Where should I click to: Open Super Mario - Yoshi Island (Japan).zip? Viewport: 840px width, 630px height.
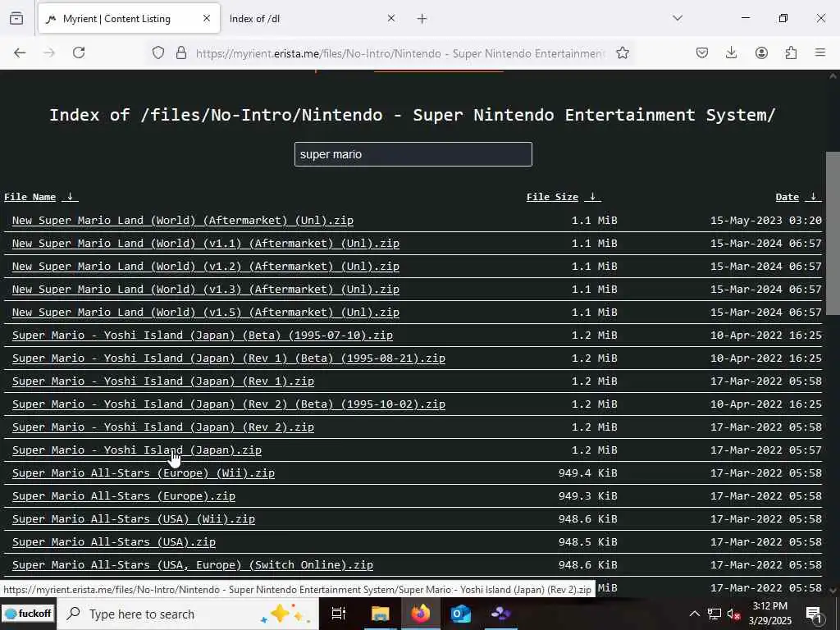(x=137, y=450)
